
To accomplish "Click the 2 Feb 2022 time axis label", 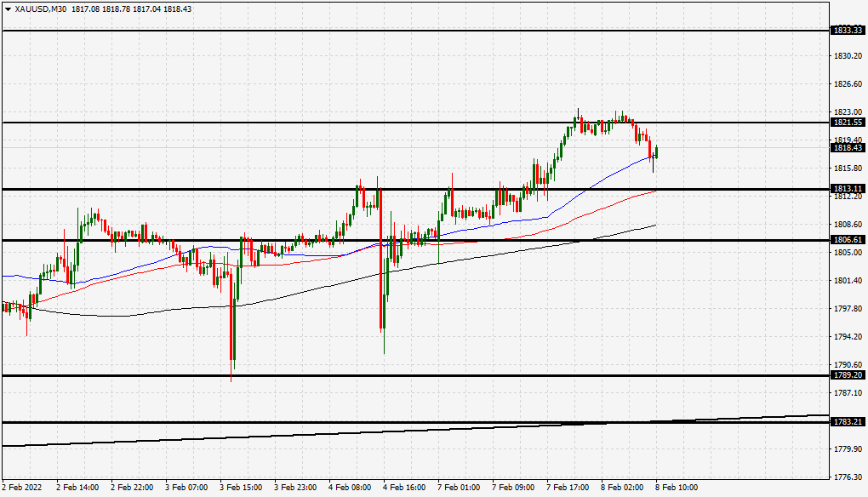I will (22, 488).
